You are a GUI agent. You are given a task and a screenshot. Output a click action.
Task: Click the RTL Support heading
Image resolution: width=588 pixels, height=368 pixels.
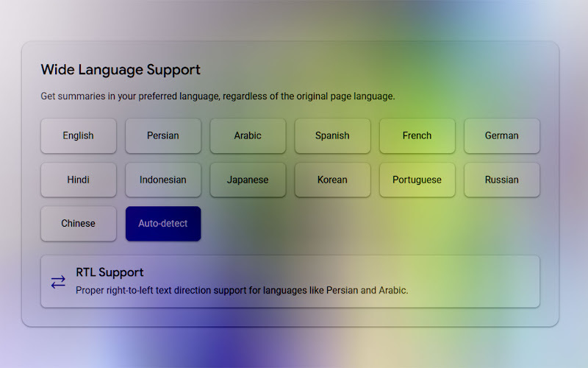(110, 272)
